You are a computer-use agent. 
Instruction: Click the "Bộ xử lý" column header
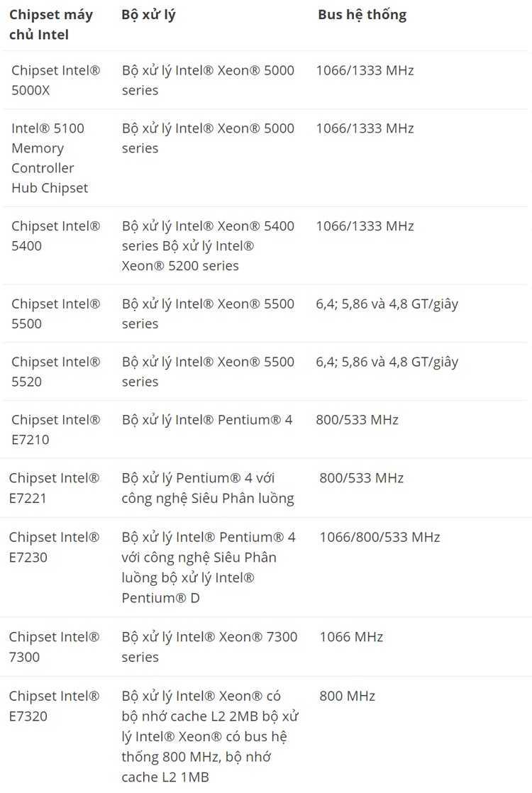pos(148,15)
